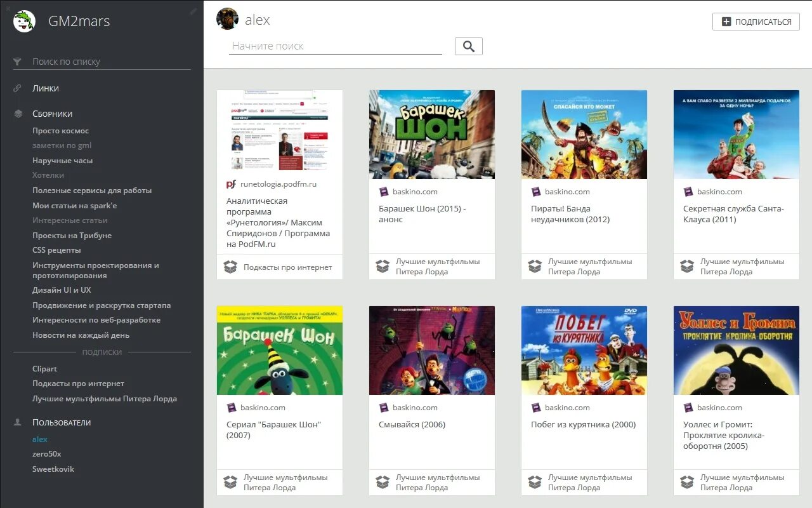Open Барашек Шон (2015) - анонс title
This screenshot has height=508, width=812.
[422, 214]
